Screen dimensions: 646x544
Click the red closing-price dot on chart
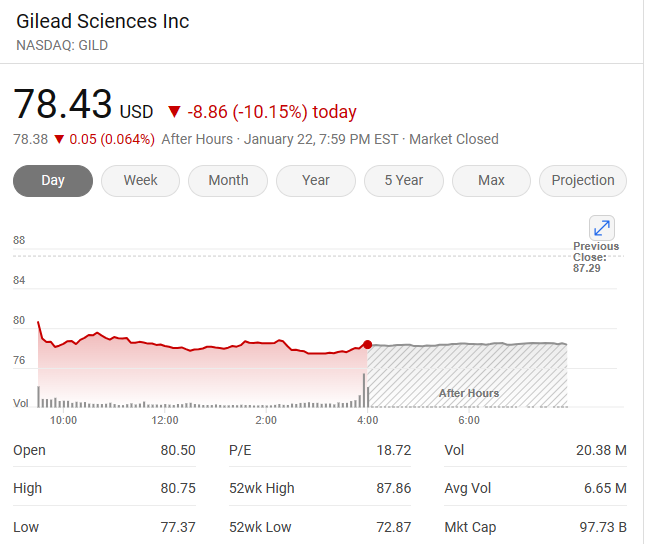tap(368, 344)
